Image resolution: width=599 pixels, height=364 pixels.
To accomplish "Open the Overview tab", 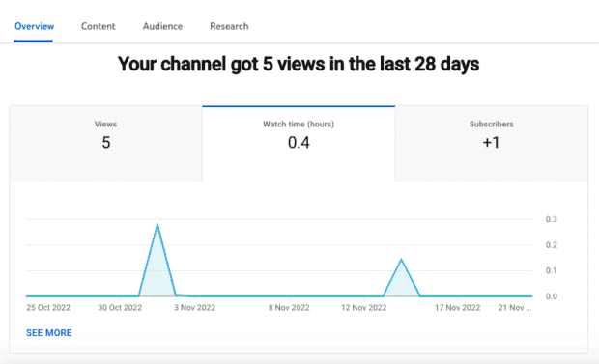I will [x=34, y=26].
